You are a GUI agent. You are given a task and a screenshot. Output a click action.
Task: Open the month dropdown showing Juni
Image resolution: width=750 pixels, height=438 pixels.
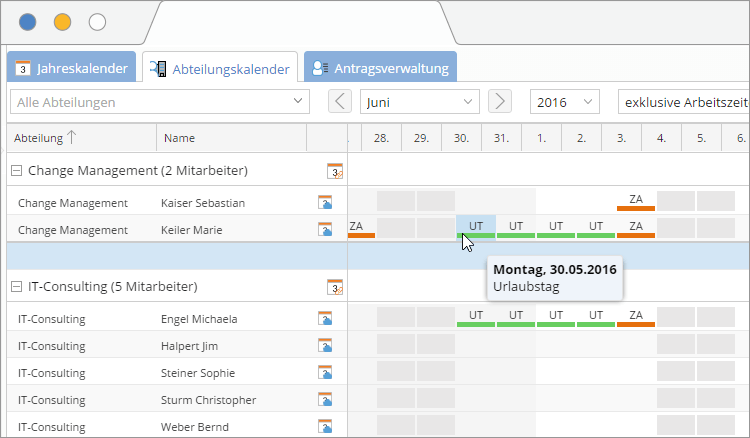pyautogui.click(x=419, y=102)
